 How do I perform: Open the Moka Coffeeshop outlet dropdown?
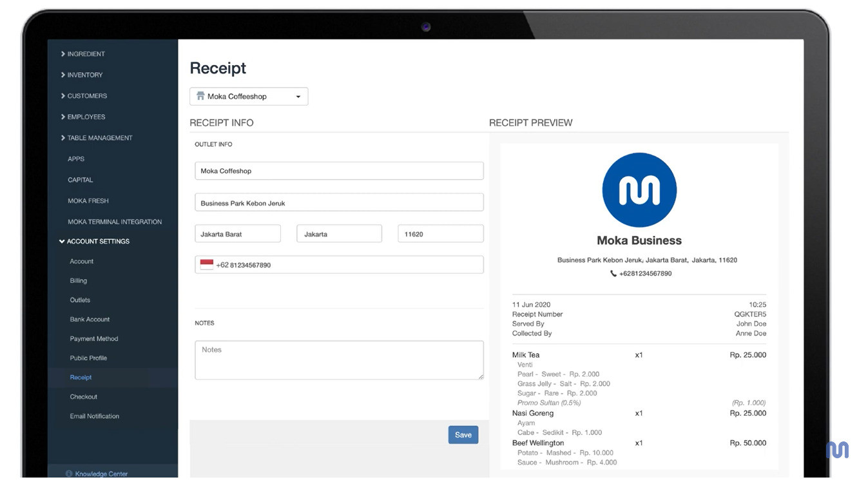[x=249, y=97]
